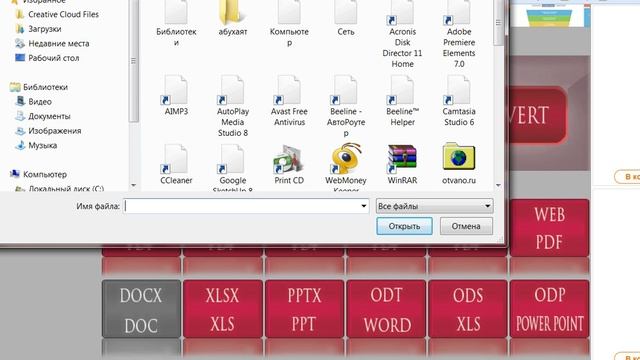
Task: Select the CCleaner shortcut
Action: 176,164
